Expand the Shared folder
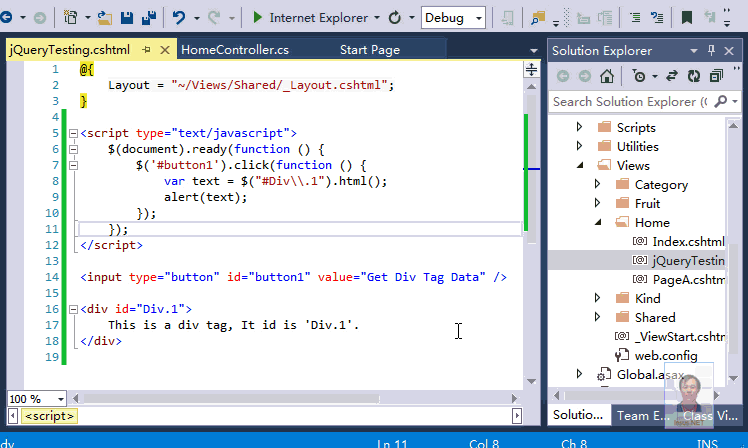Image resolution: width=748 pixels, height=448 pixels. pos(597,317)
